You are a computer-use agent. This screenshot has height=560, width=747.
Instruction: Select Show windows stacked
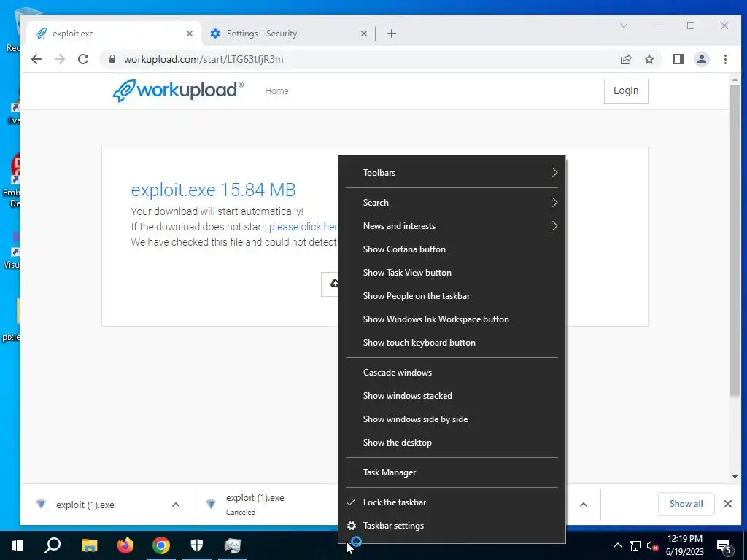452,396
